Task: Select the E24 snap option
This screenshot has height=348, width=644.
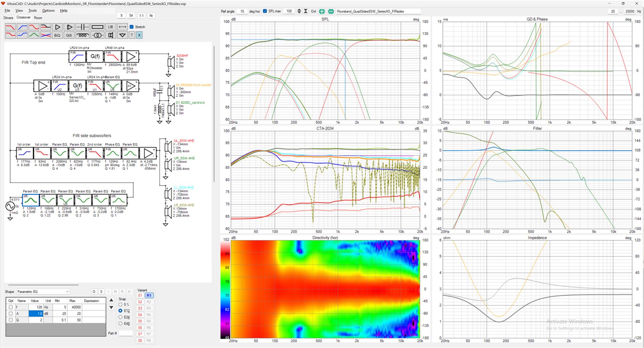Action: click(x=120, y=317)
